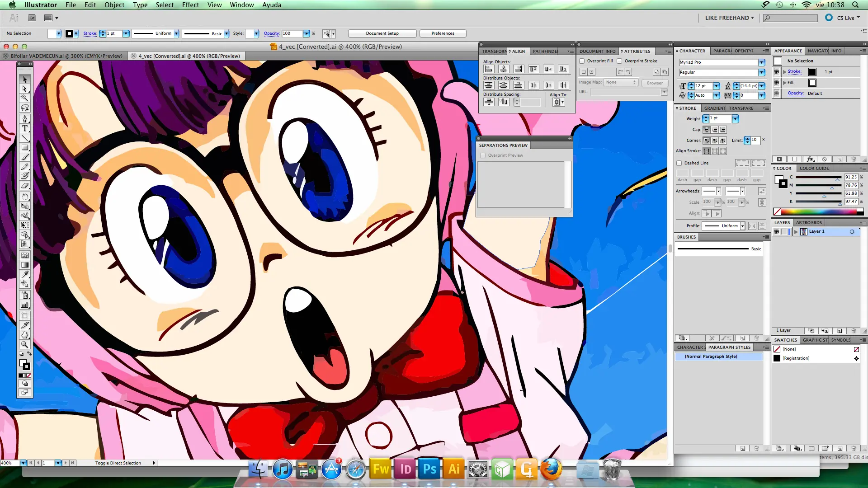The height and width of the screenshot is (488, 868).
Task: Select the Rectangle tool
Action: coord(25,147)
